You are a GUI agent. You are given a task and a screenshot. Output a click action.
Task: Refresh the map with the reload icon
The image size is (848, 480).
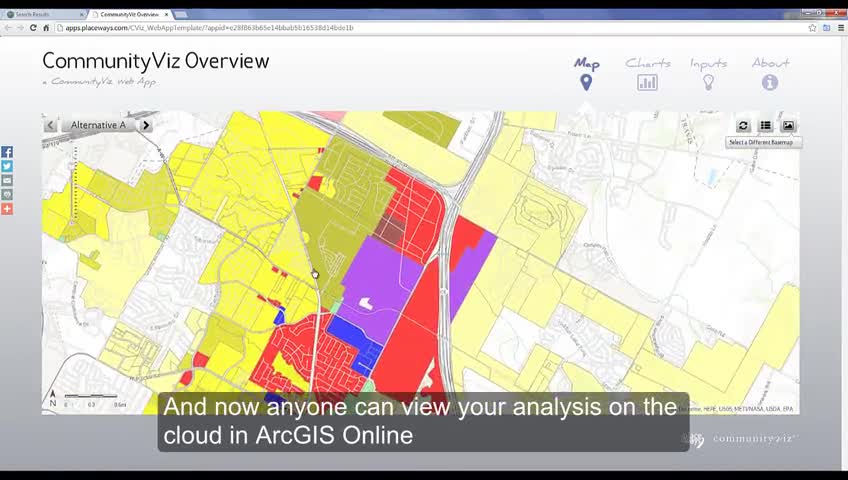pos(743,125)
